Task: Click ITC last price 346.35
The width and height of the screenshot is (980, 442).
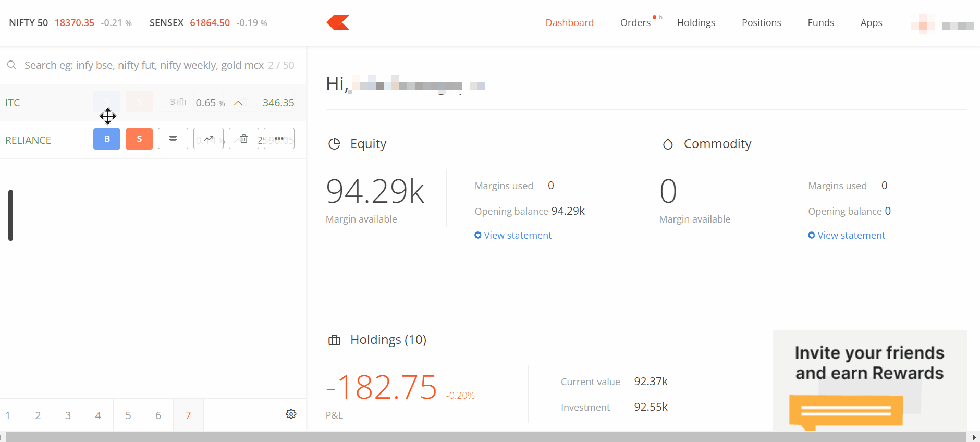Action: [278, 103]
